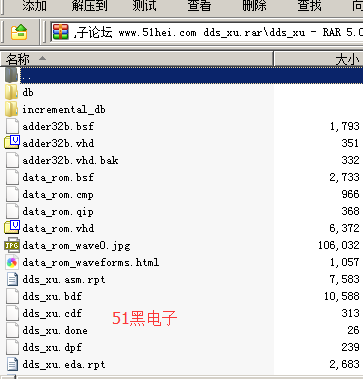Screen dimensions: 363x379
Task: Click the adder32b.vhd VHDL file icon
Action: click(12, 143)
